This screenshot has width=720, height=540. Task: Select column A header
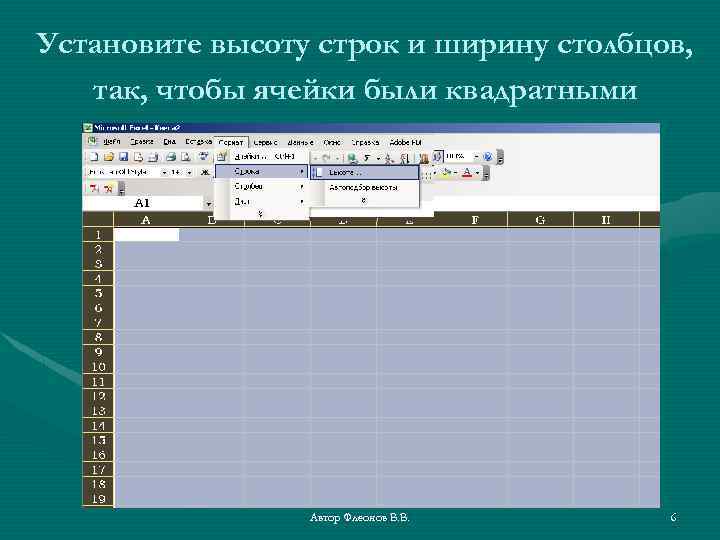point(146,220)
